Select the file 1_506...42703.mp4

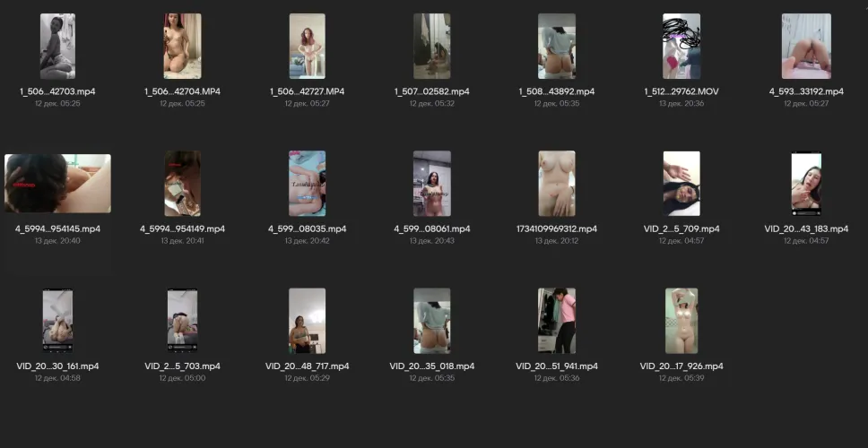pyautogui.click(x=57, y=47)
